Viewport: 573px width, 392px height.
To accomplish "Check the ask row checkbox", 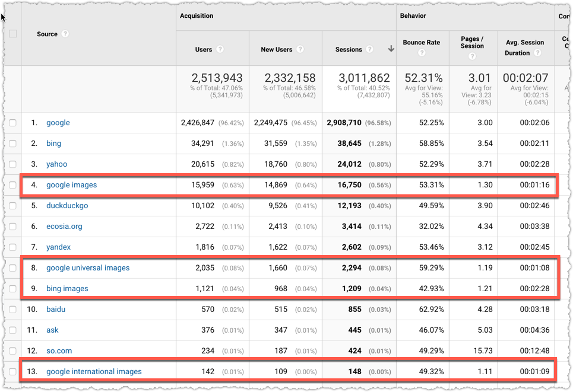I will click(13, 330).
